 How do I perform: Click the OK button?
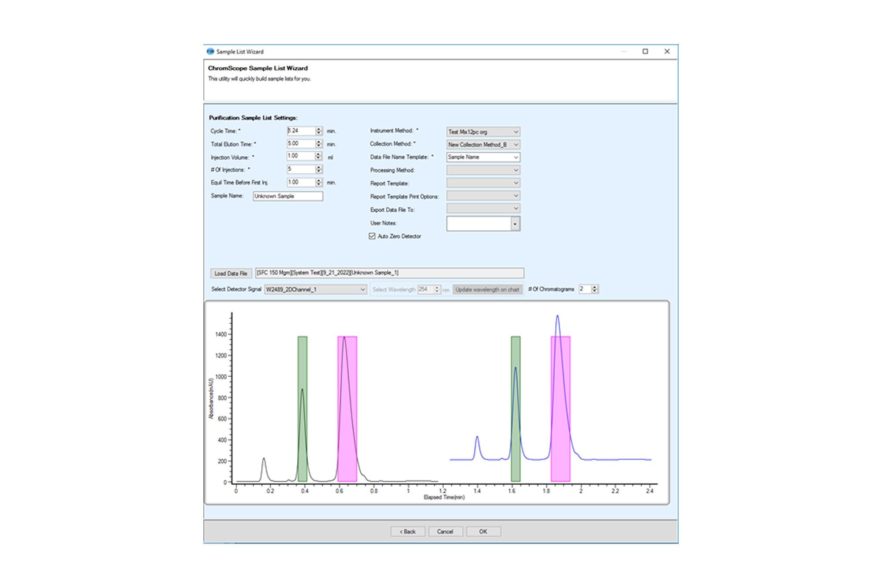click(483, 532)
